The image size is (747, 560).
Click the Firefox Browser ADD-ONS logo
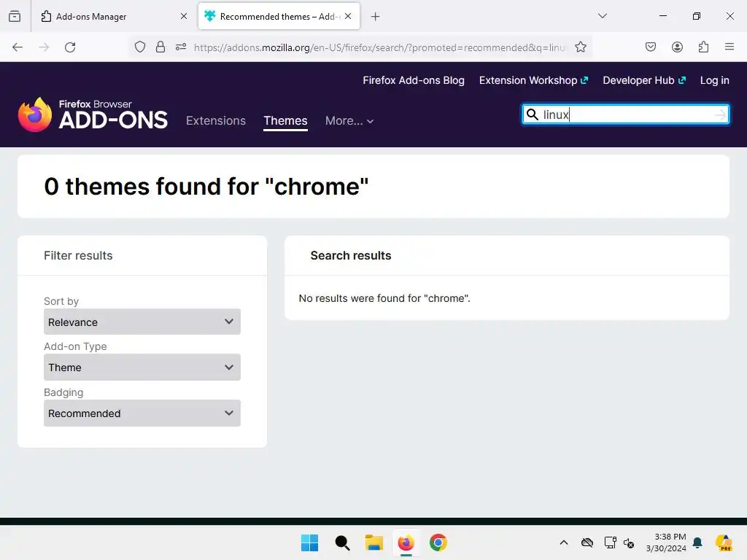point(93,114)
